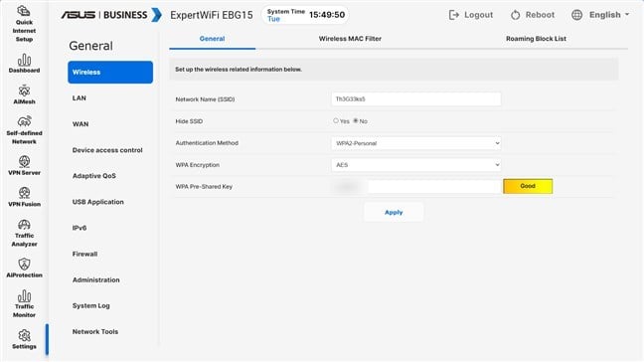Open the Administration menu item
The height and width of the screenshot is (362, 644).
(96, 279)
